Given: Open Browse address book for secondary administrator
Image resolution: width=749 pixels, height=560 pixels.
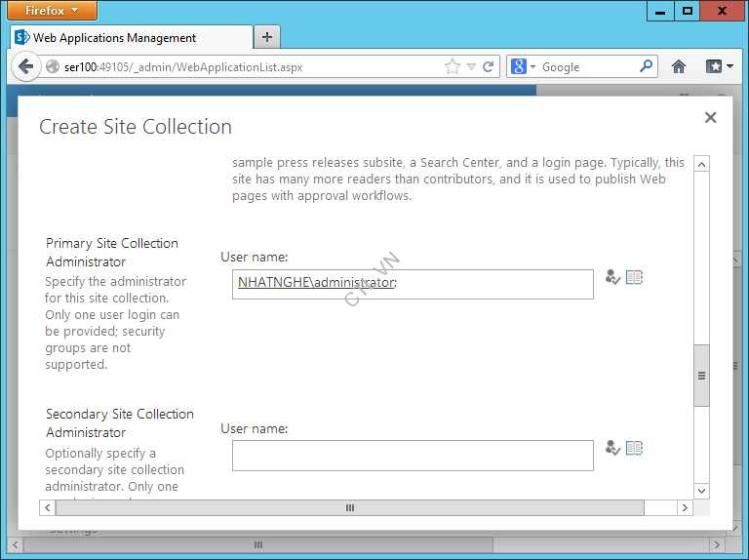Looking at the screenshot, I should pos(634,449).
